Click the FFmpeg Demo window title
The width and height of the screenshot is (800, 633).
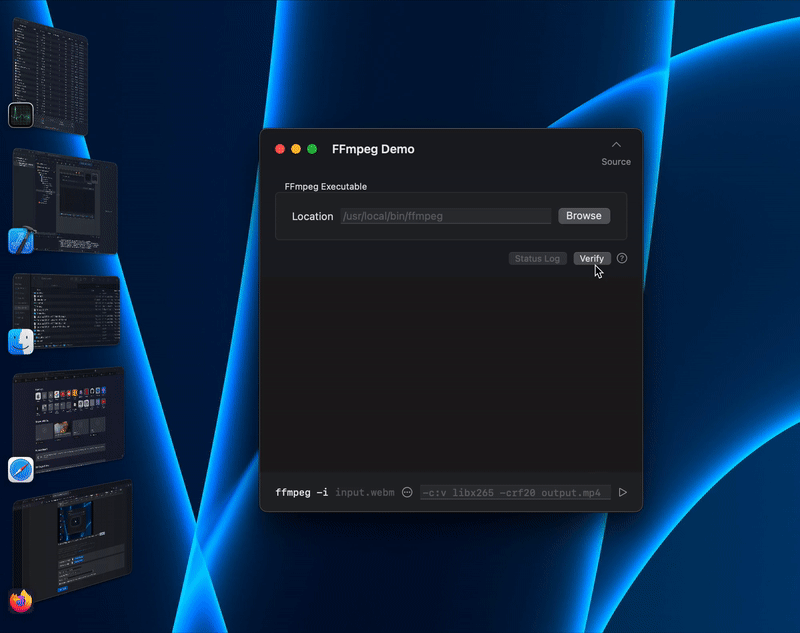tap(373, 149)
